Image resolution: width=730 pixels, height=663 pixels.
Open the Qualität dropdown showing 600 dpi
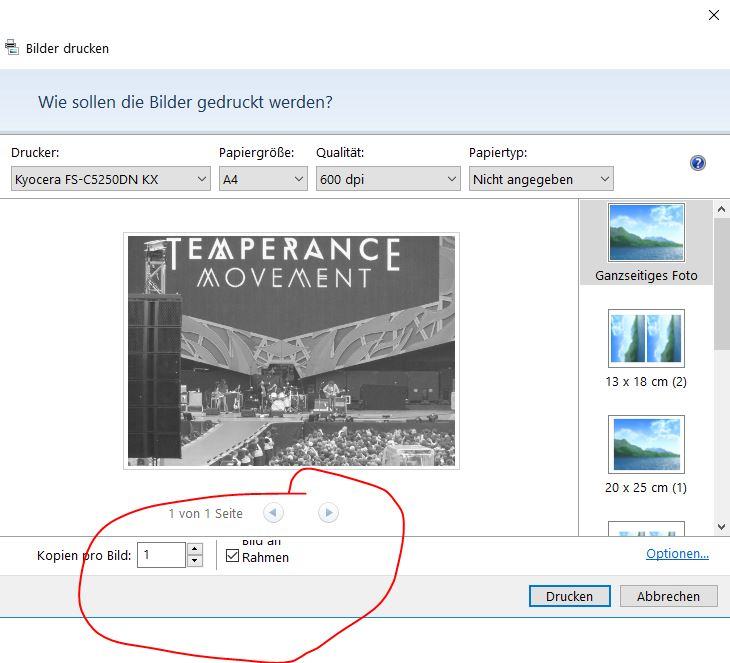pyautogui.click(x=388, y=179)
